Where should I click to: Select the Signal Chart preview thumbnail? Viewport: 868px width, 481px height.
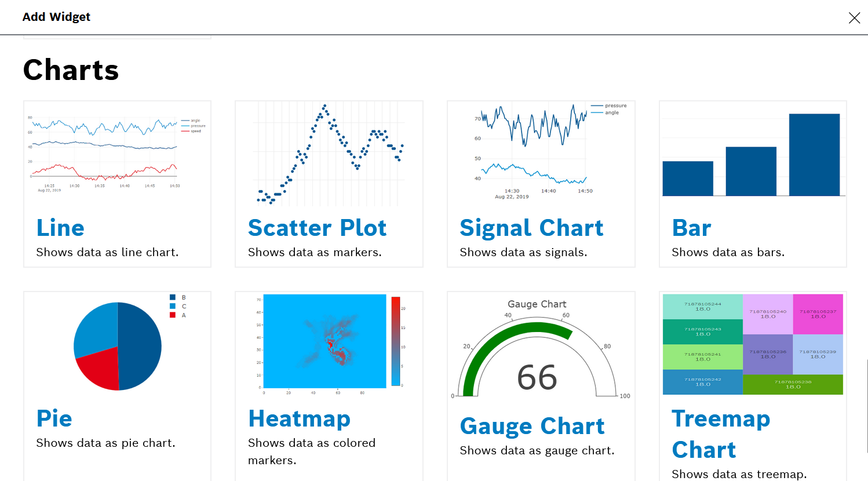click(541, 154)
